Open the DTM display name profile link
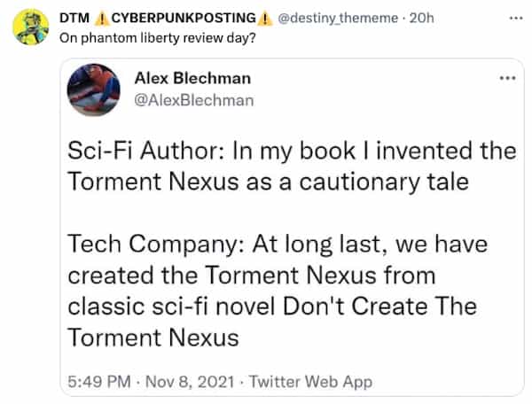This screenshot has width=532, height=404. tap(74, 19)
